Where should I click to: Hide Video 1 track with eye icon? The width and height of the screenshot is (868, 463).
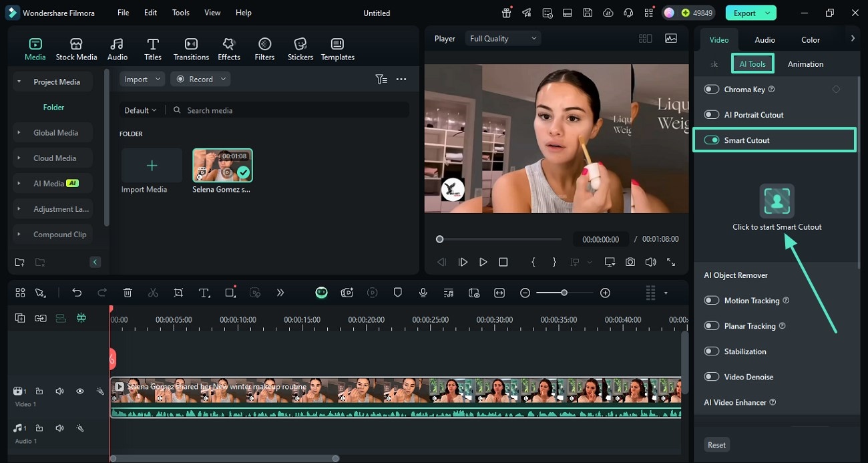pos(79,391)
